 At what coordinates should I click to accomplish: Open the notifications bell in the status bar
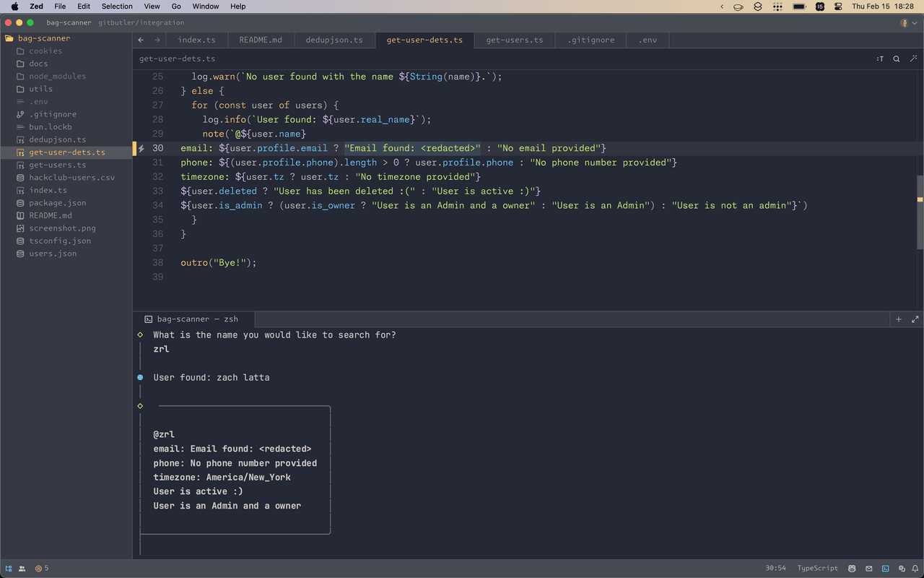tap(915, 569)
